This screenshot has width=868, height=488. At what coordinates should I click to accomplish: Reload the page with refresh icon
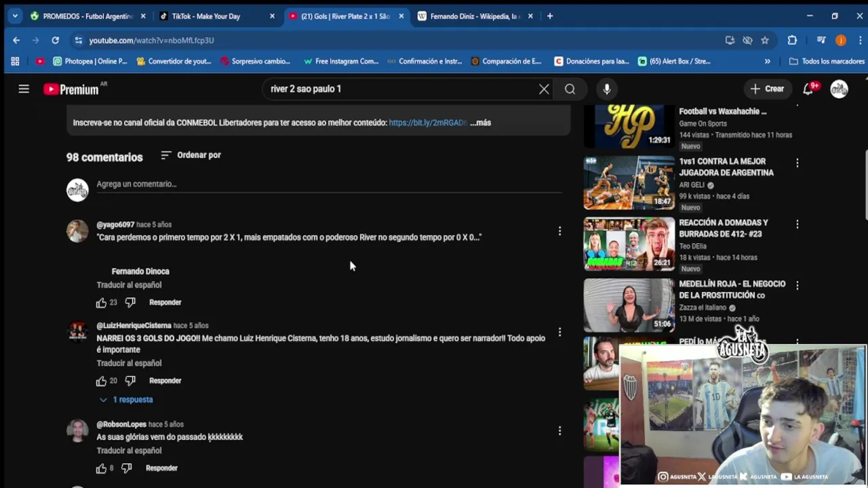pos(56,40)
